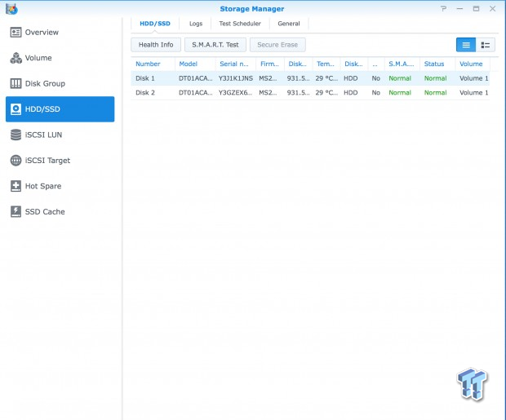Click the Disk Group icon
Viewport: 506px width, 420px height.
point(16,83)
